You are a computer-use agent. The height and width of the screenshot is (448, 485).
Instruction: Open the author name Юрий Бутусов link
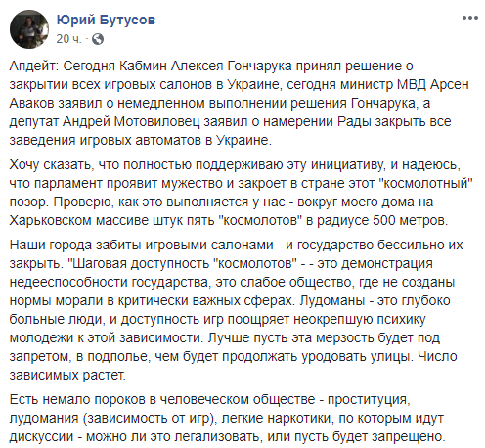[106, 20]
